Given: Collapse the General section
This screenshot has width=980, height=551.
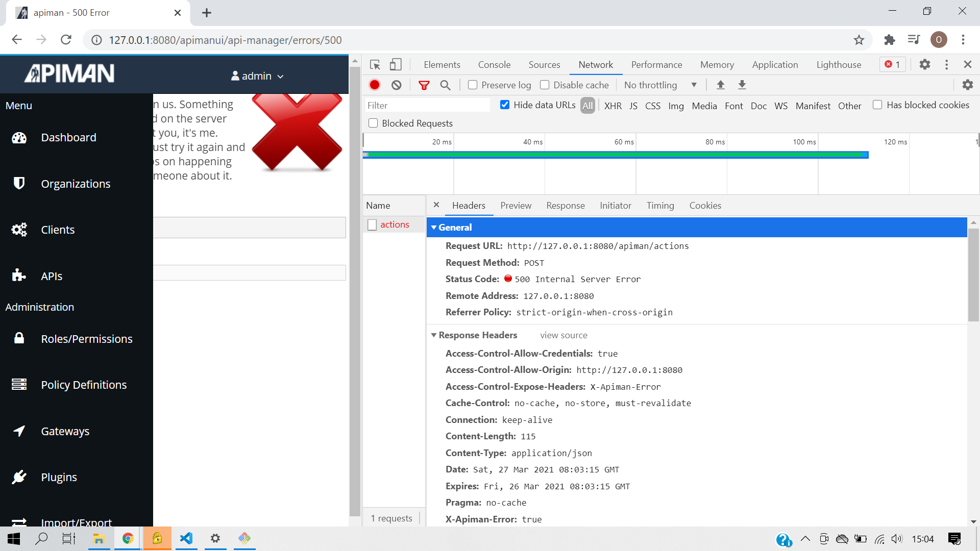Looking at the screenshot, I should (434, 227).
